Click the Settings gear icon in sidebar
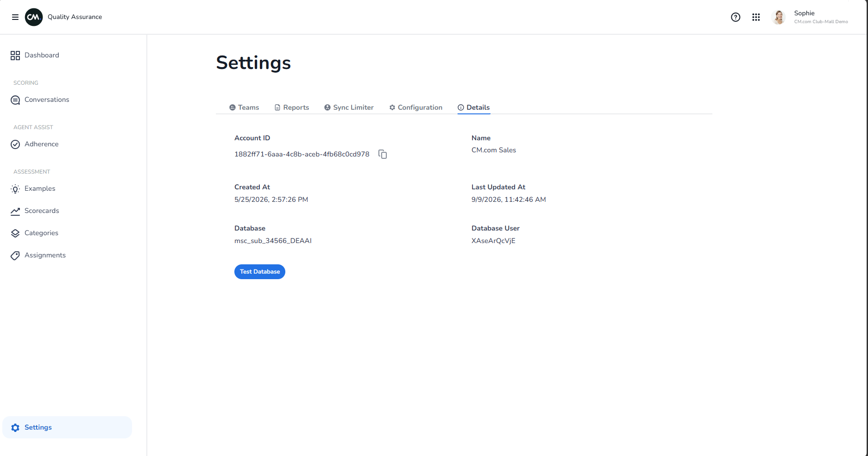This screenshot has width=868, height=456. pyautogui.click(x=15, y=428)
